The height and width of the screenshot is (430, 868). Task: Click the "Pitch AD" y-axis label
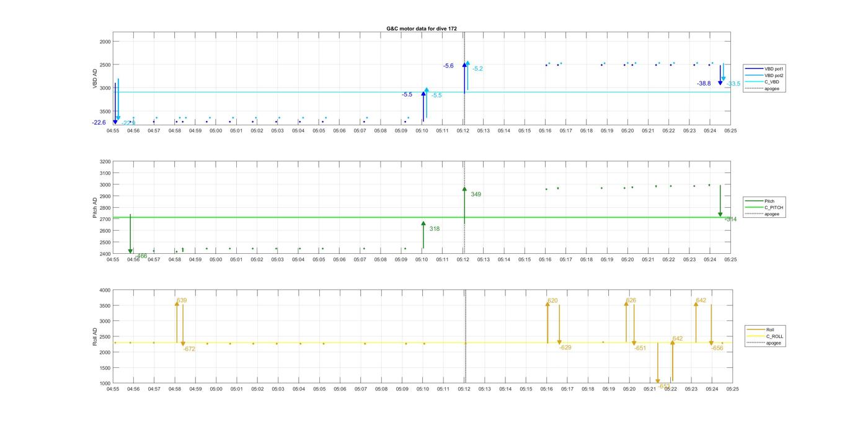95,207
